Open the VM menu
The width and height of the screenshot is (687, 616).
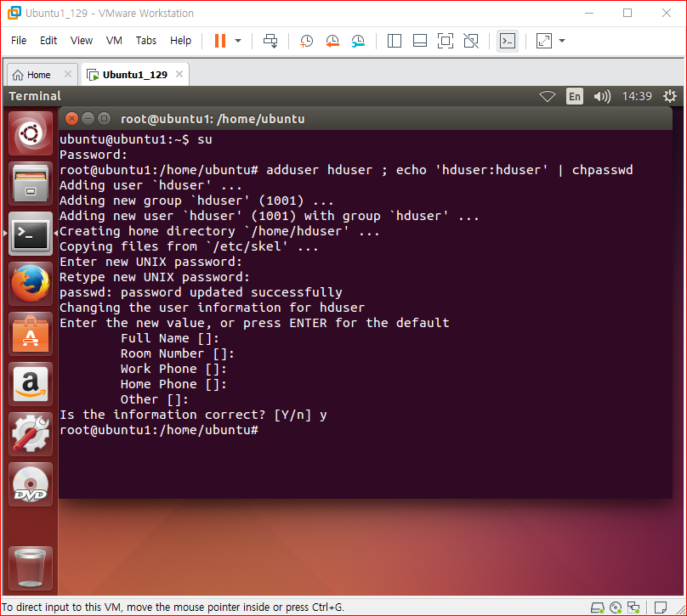114,41
